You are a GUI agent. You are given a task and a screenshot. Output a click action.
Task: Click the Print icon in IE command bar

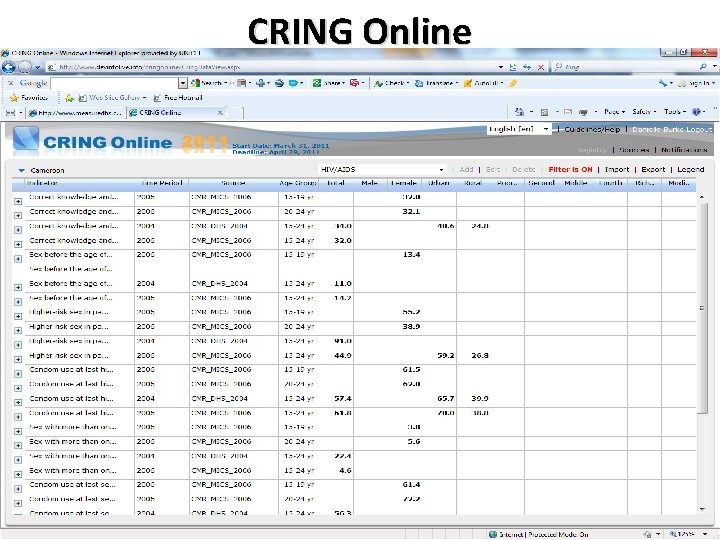pos(584,112)
